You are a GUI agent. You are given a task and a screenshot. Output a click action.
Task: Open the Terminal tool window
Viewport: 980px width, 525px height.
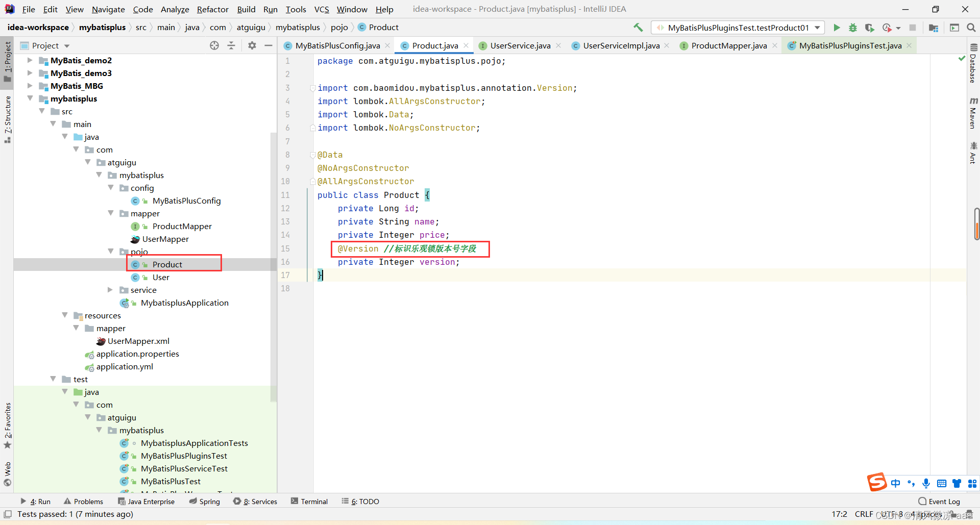click(309, 502)
